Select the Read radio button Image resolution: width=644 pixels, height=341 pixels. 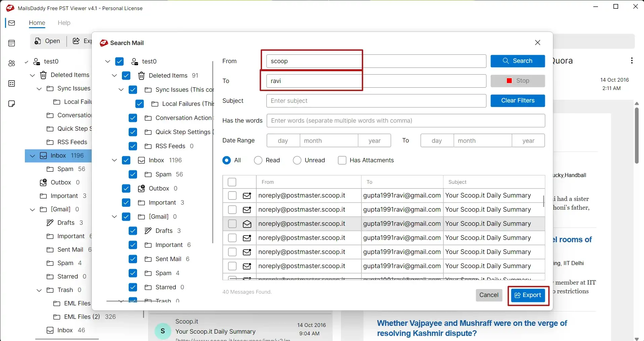coord(258,160)
